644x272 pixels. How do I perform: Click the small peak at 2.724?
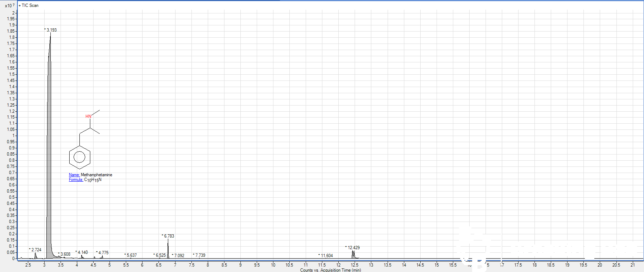click(x=36, y=256)
